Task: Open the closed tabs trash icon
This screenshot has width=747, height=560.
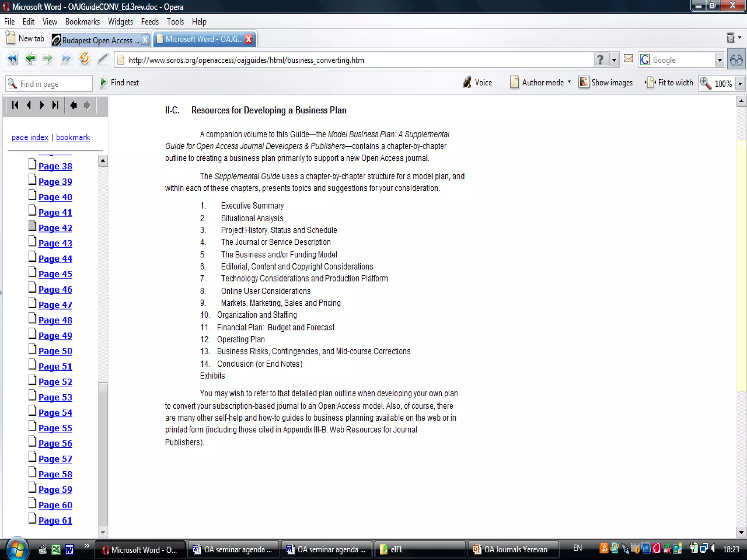Action: click(x=731, y=38)
